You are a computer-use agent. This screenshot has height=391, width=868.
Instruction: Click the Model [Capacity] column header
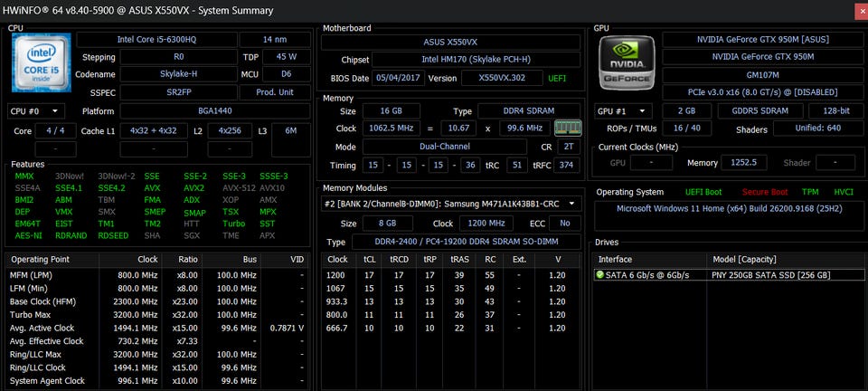pyautogui.click(x=787, y=260)
